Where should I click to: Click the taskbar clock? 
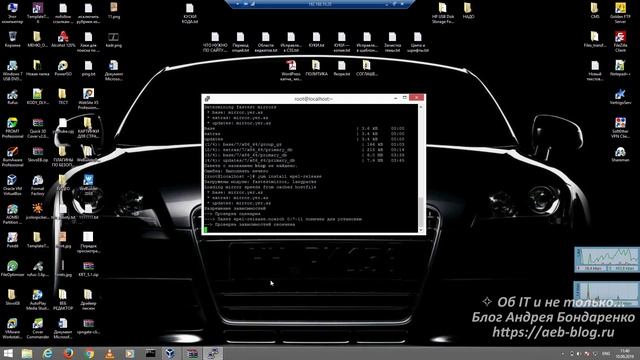click(624, 353)
